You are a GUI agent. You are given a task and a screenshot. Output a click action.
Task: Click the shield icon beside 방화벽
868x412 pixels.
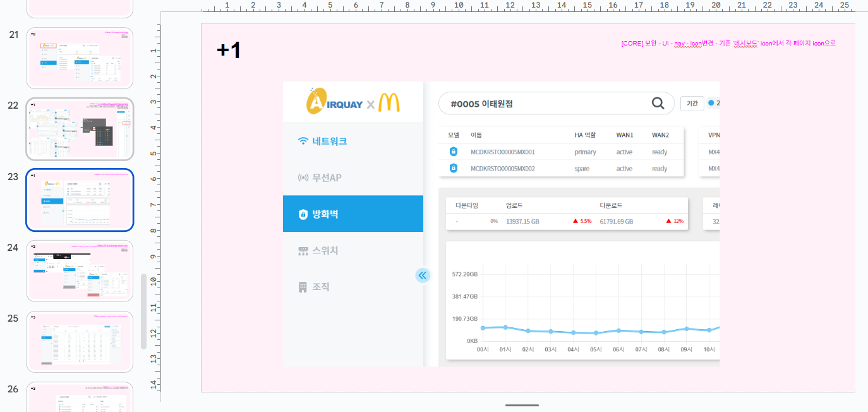pos(303,214)
